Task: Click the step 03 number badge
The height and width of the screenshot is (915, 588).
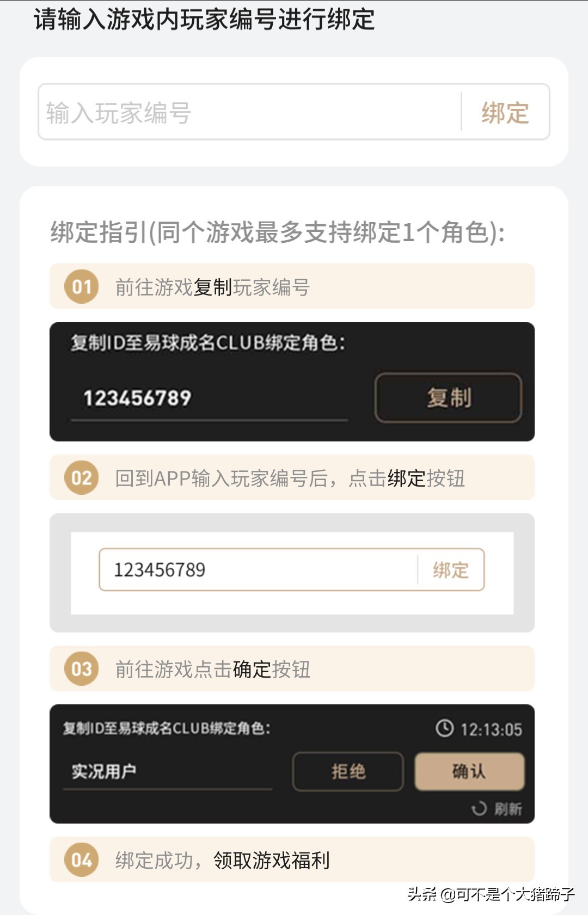Action: click(82, 669)
